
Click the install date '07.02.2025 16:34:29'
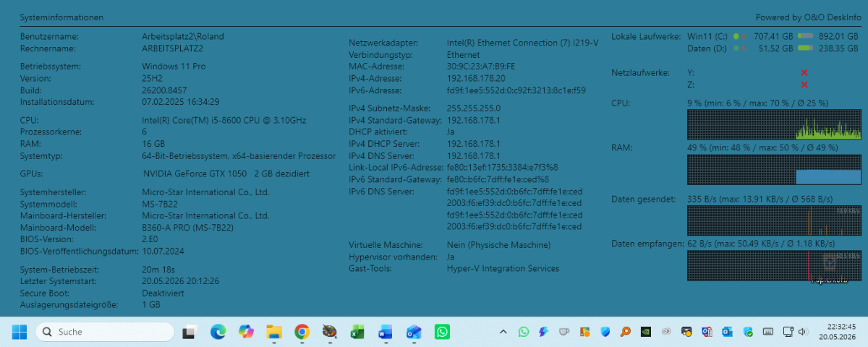[181, 102]
